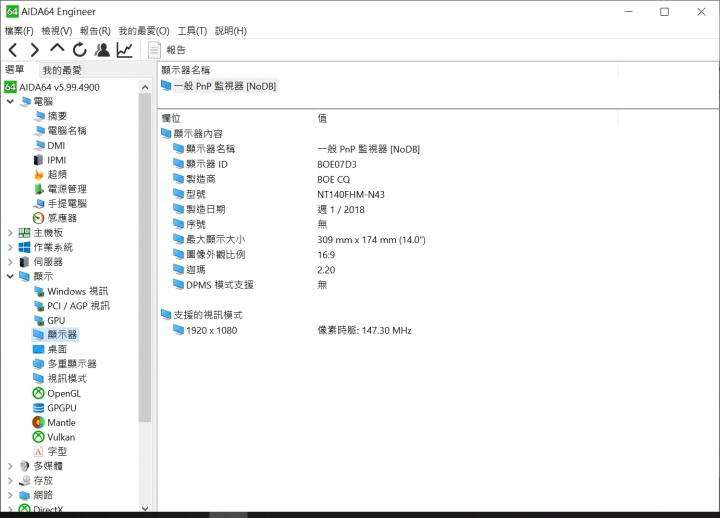Select the 桌面 desktop item

50,349
